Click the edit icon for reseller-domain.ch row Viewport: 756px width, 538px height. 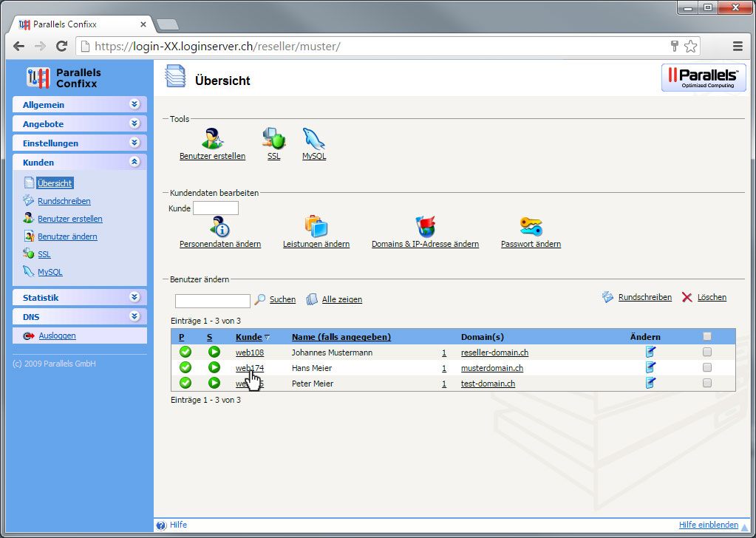(x=650, y=352)
